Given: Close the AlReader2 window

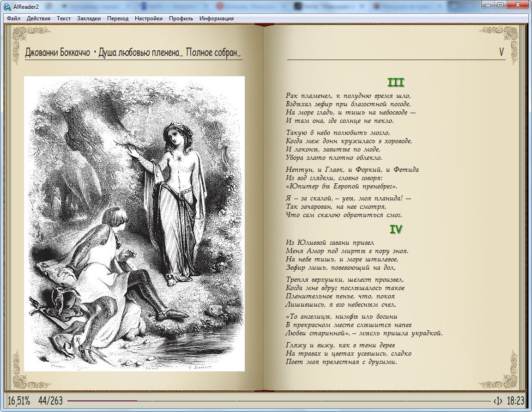Looking at the screenshot, I should click(x=518, y=5).
